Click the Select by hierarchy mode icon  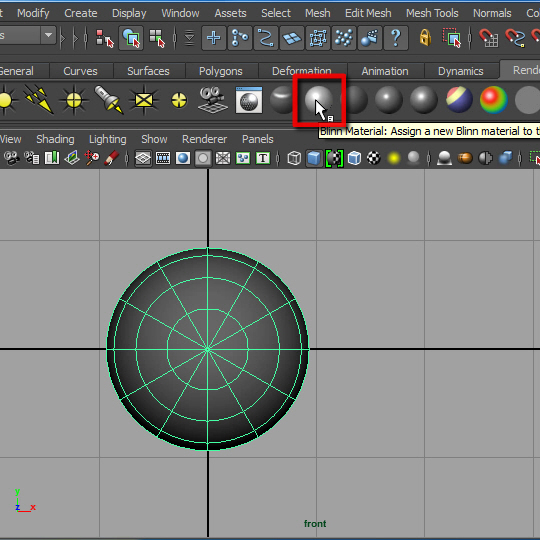(x=104, y=38)
